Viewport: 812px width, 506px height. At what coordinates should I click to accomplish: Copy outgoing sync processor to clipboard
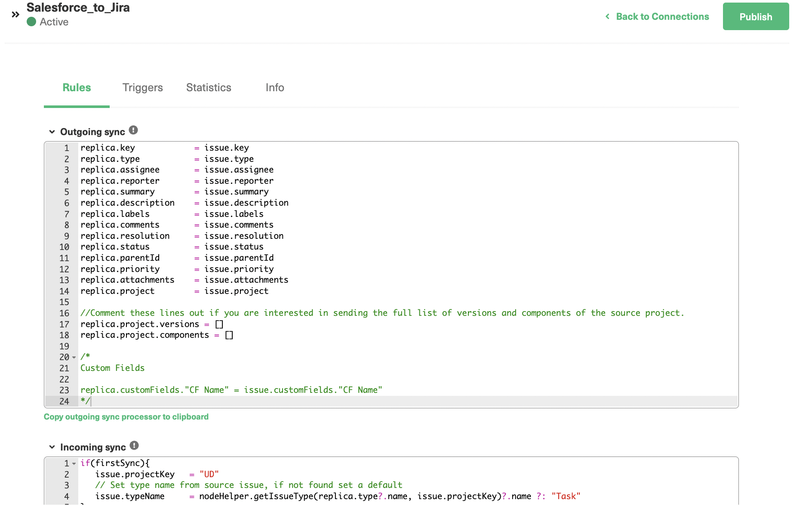point(126,417)
